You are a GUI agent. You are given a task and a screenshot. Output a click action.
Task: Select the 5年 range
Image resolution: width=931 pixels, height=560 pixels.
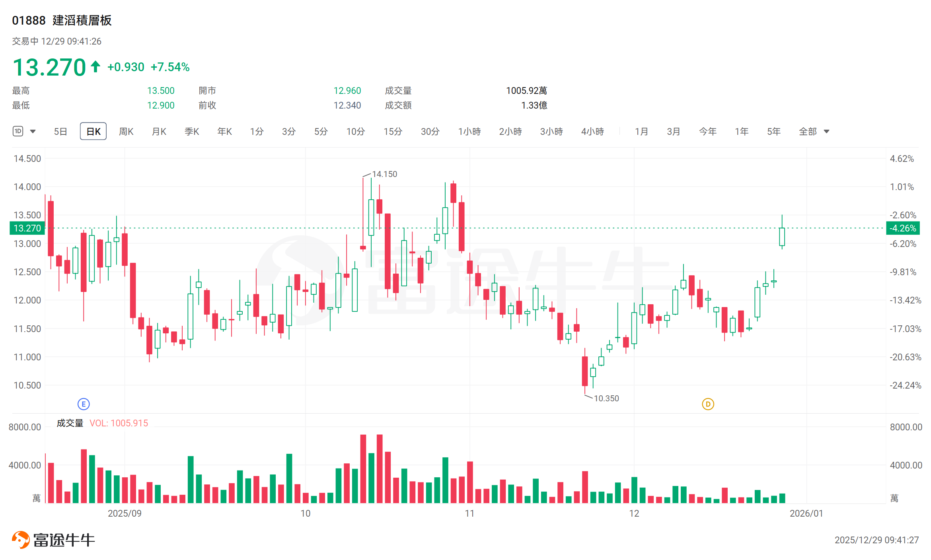(x=773, y=131)
